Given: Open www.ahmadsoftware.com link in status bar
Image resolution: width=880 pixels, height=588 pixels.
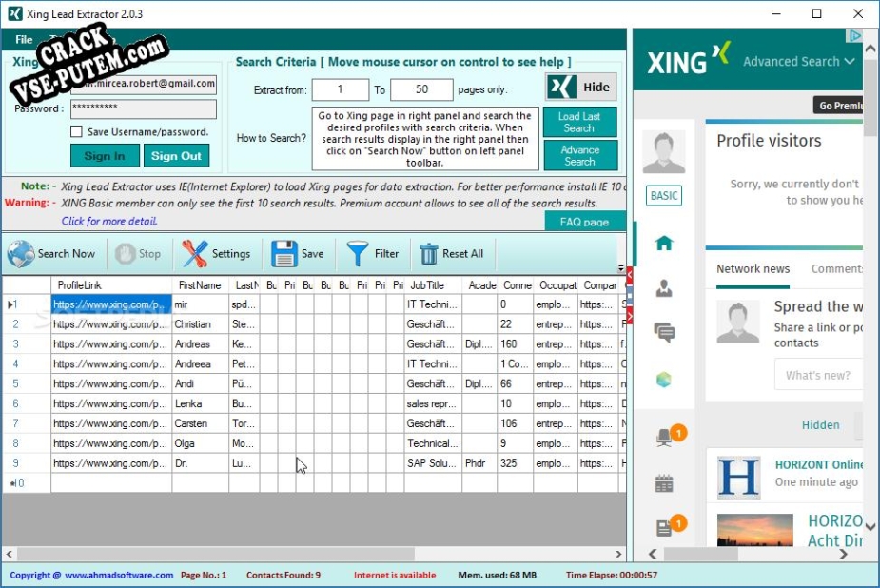Looking at the screenshot, I should click(119, 575).
